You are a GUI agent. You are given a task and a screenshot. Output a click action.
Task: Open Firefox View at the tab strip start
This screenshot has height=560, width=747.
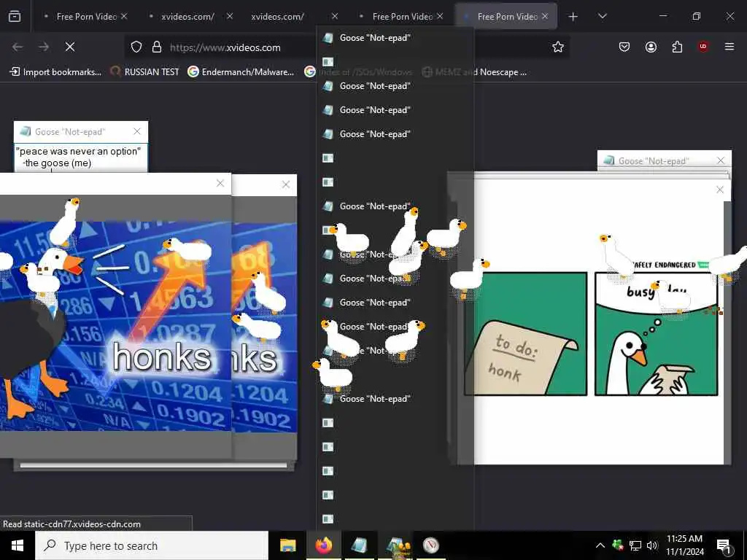15,16
